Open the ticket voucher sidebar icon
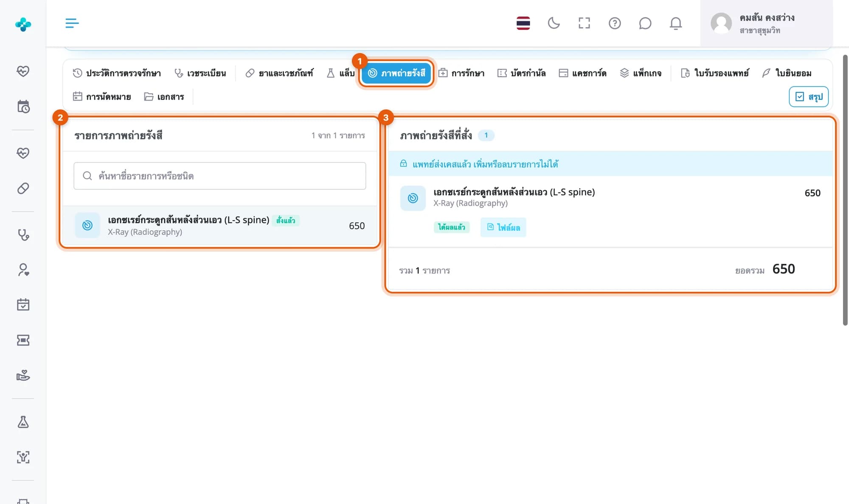This screenshot has height=504, width=849. pyautogui.click(x=23, y=340)
